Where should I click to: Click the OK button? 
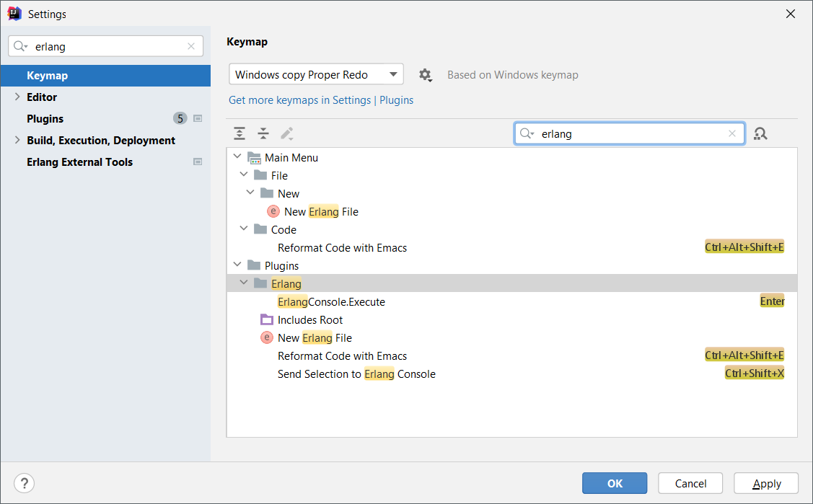[x=615, y=483]
